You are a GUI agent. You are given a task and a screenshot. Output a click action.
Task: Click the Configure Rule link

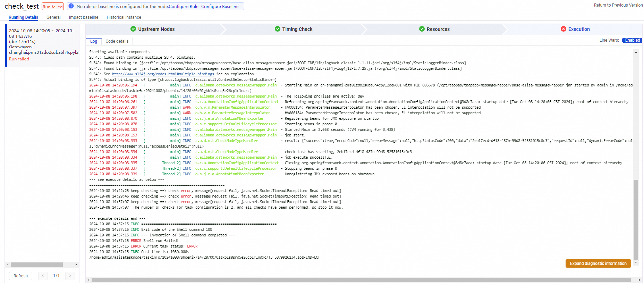[184, 7]
